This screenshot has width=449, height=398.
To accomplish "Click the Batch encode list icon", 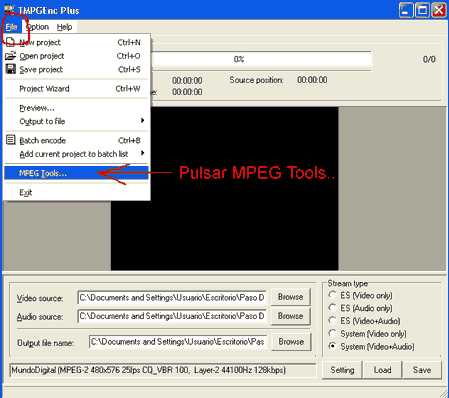I will [x=11, y=140].
